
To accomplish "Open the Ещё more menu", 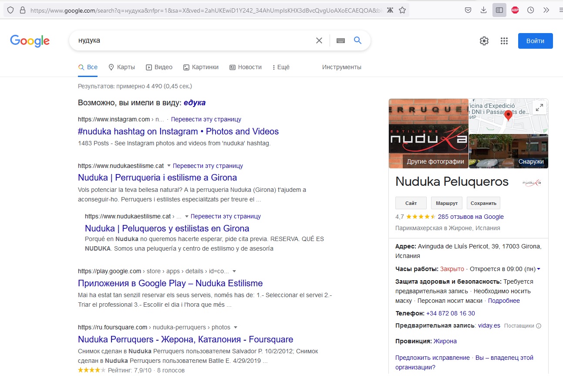I will pyautogui.click(x=281, y=67).
